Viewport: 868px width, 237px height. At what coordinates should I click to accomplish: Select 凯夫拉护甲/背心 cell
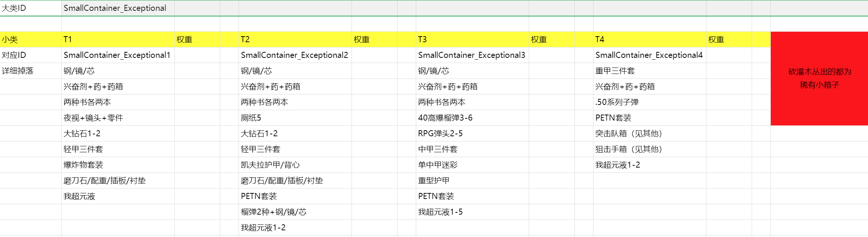coord(295,165)
